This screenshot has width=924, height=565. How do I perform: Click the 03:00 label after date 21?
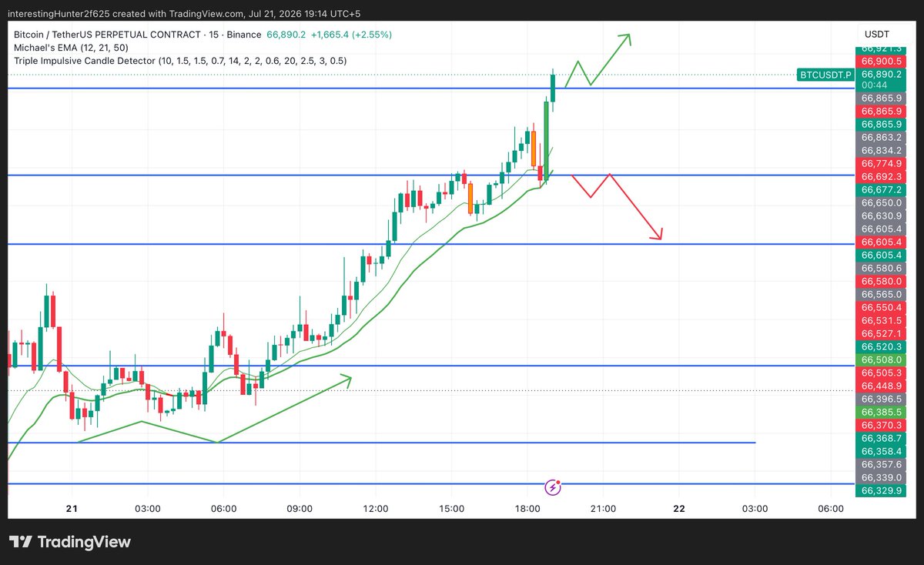click(147, 509)
